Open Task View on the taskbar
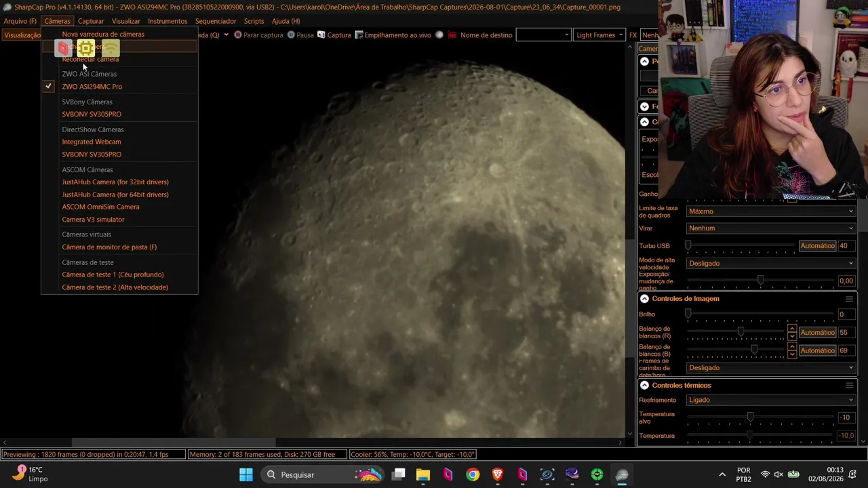The width and height of the screenshot is (868, 488). pos(399,474)
